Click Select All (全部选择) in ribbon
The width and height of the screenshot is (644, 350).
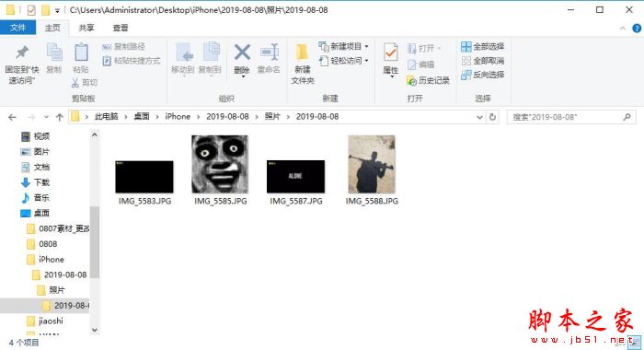483,46
